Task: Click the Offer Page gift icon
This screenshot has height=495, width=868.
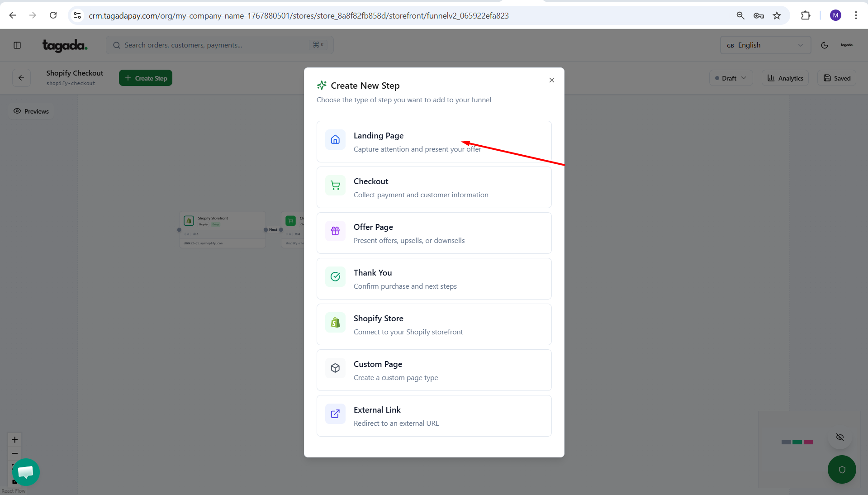Action: click(x=335, y=231)
